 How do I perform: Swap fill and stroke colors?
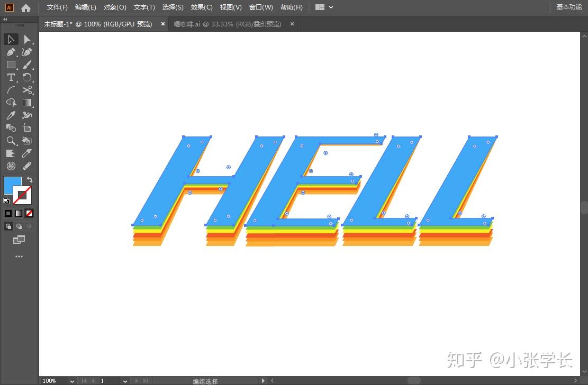(30, 180)
